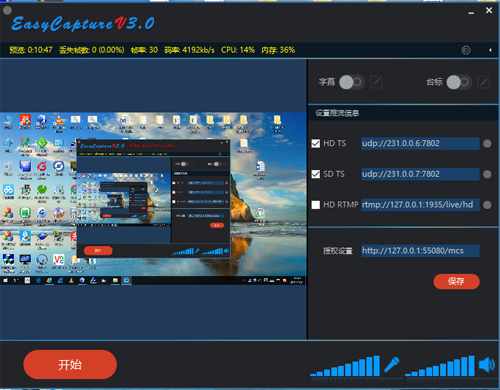Start capture with the 开始 button
This screenshot has width=500, height=390.
[70, 364]
